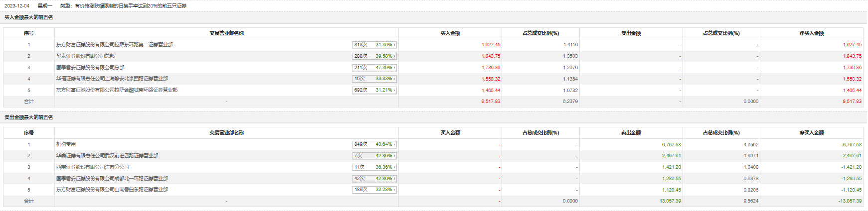Open the 211次 47.39% stats dropdown

(x=374, y=68)
